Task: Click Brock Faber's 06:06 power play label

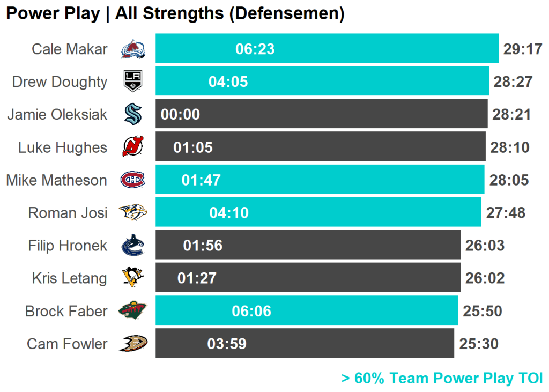Action: point(251,311)
